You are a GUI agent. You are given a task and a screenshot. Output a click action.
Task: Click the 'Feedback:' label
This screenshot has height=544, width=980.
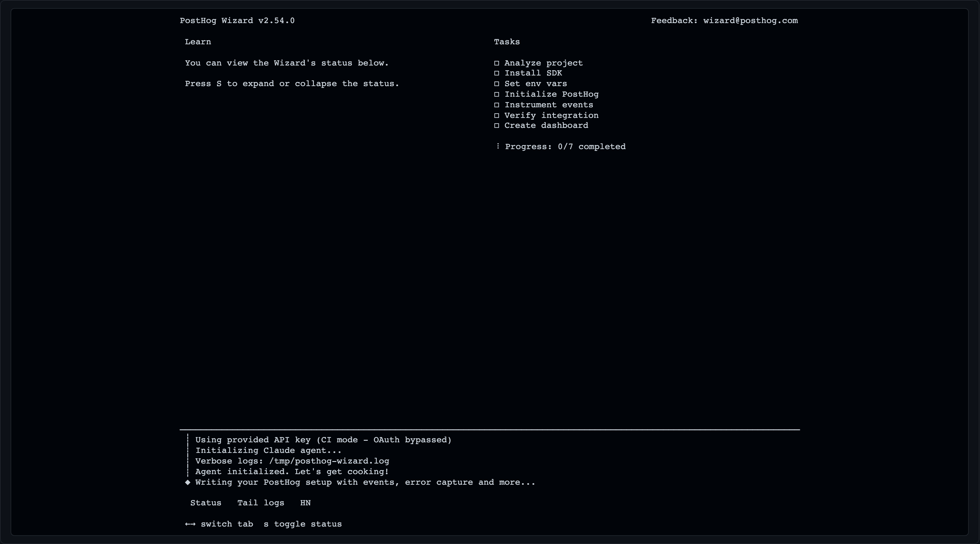tap(674, 21)
